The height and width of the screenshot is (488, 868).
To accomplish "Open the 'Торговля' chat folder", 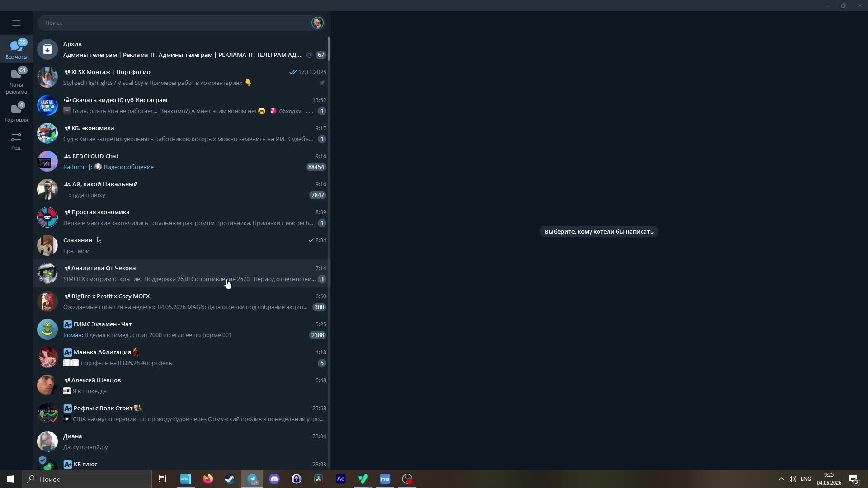I will click(x=16, y=112).
